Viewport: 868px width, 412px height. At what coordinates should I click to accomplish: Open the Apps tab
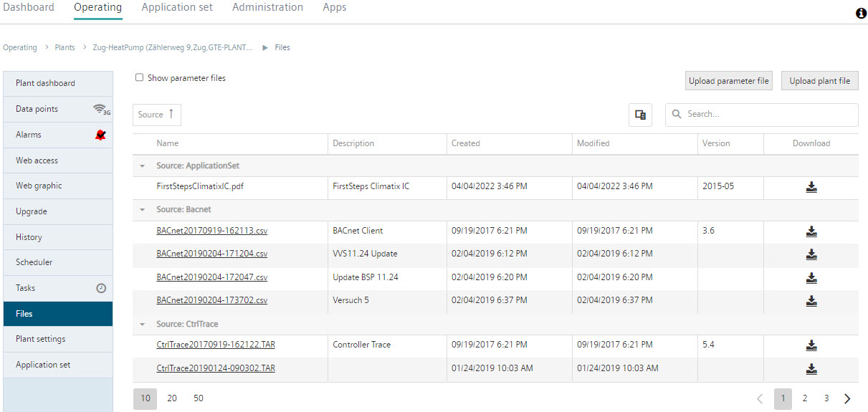[x=334, y=7]
